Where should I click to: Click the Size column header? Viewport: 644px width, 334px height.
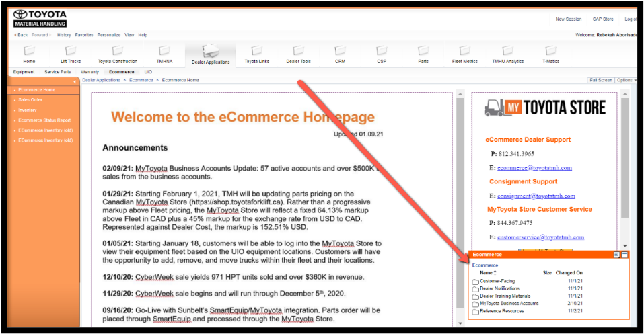click(547, 272)
